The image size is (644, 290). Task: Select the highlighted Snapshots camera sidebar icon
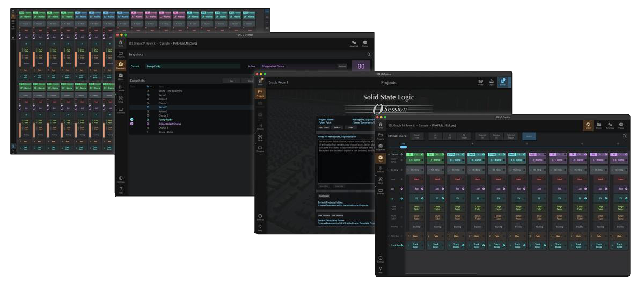pyautogui.click(x=121, y=66)
